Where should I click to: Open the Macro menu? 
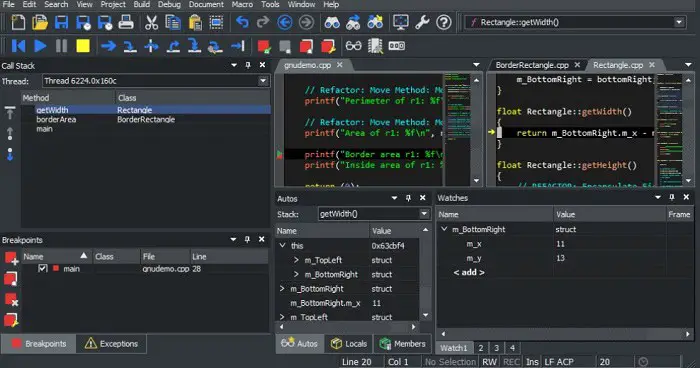pyautogui.click(x=242, y=4)
